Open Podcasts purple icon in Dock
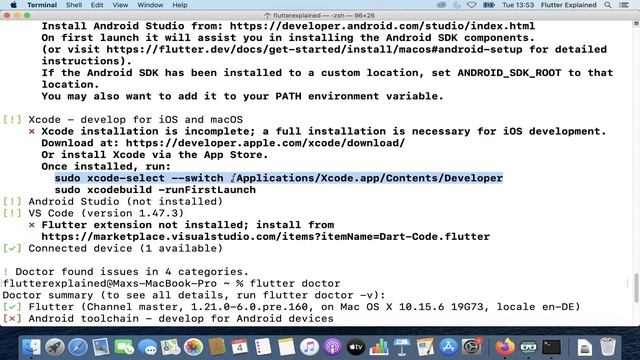The image size is (640, 360). (332, 347)
